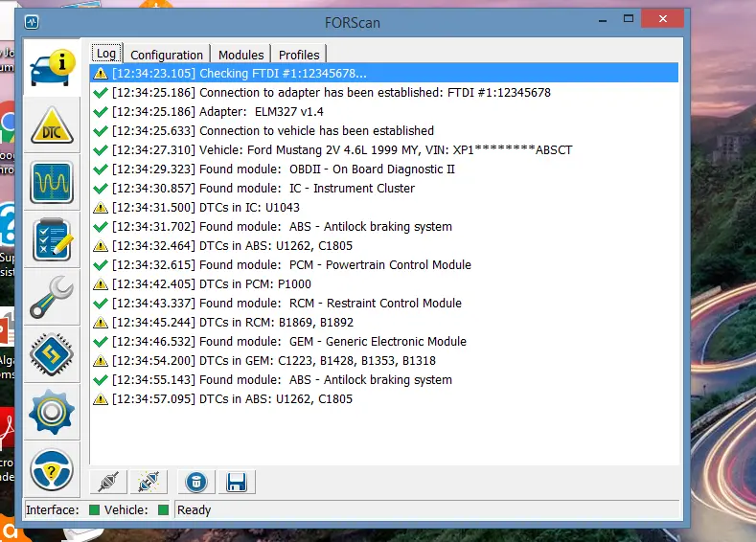Open the gear settings section
The height and width of the screenshot is (542, 756).
point(52,412)
